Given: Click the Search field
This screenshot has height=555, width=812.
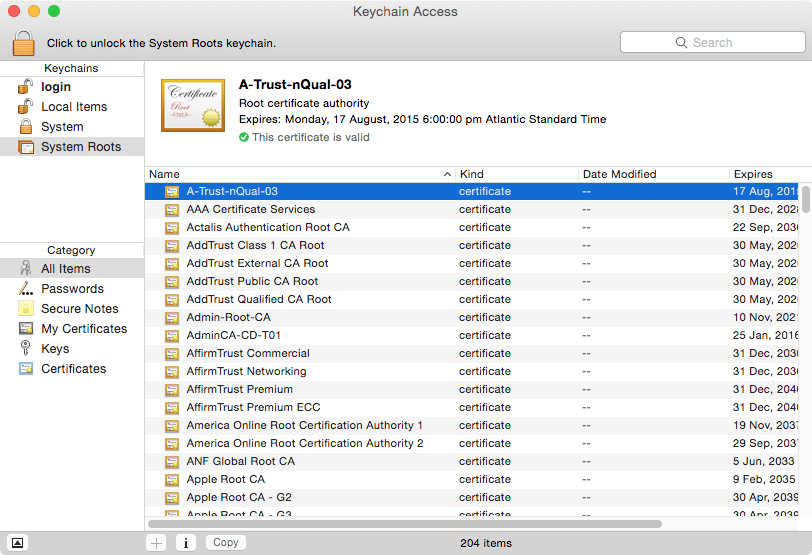Looking at the screenshot, I should 711,43.
